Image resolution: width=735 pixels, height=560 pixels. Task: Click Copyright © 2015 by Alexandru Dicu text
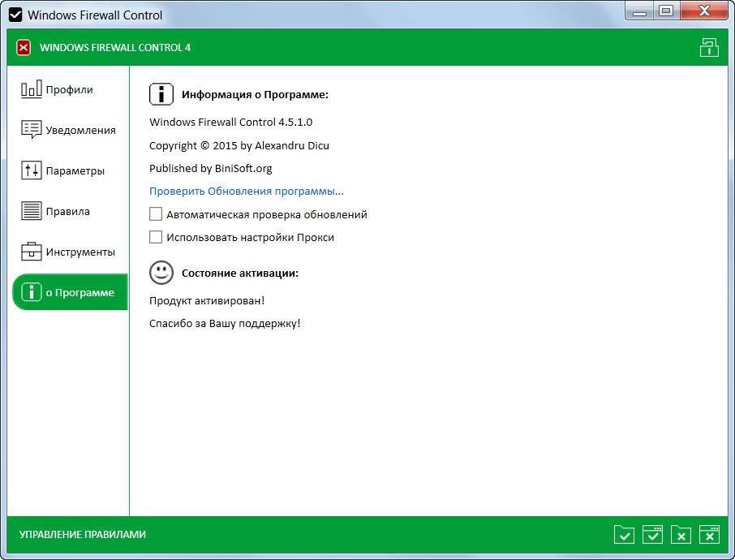click(239, 145)
